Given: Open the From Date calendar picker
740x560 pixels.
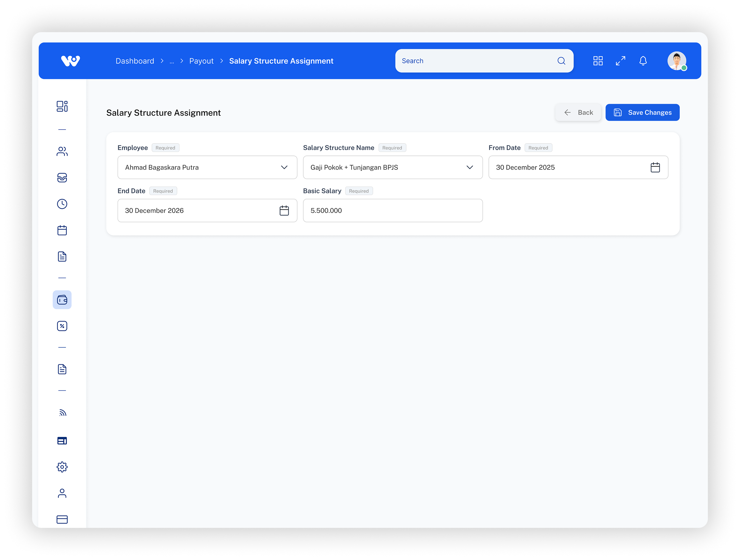Looking at the screenshot, I should (655, 167).
